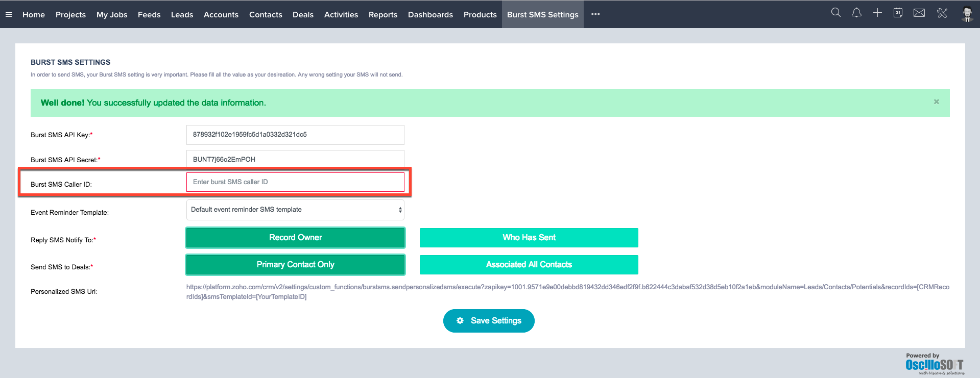Viewport: 980px width, 378px height.
Task: Click the OscilloSoft powered-by logo
Action: (935, 365)
